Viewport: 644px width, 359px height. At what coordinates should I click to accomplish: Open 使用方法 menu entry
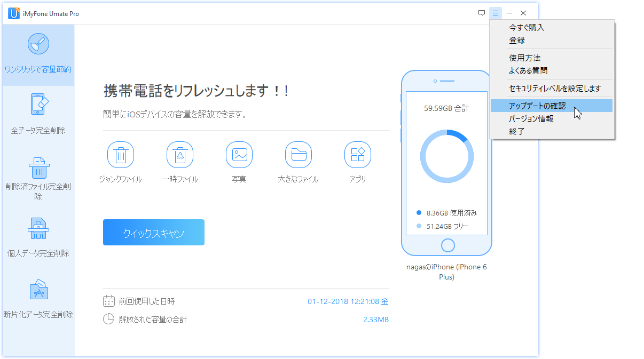pyautogui.click(x=552, y=58)
